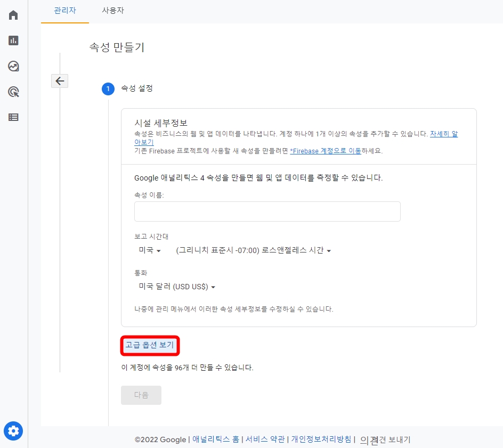Click the 고급 옵션 보기 link
Image resolution: width=503 pixels, height=448 pixels.
tap(150, 345)
